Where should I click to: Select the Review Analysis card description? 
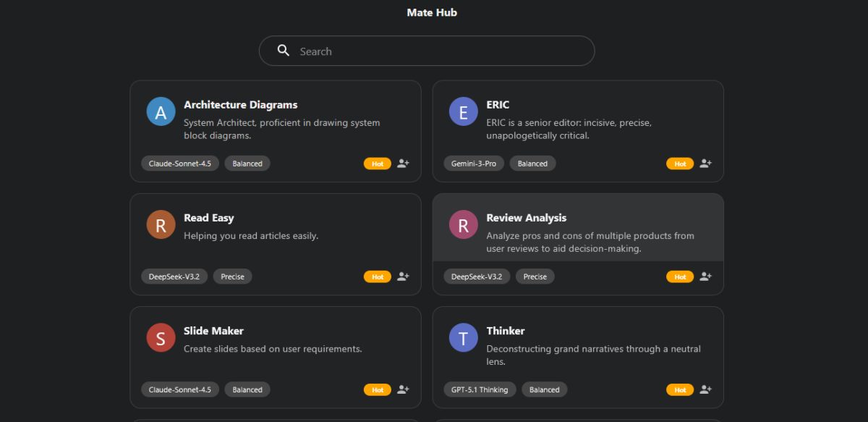point(590,242)
